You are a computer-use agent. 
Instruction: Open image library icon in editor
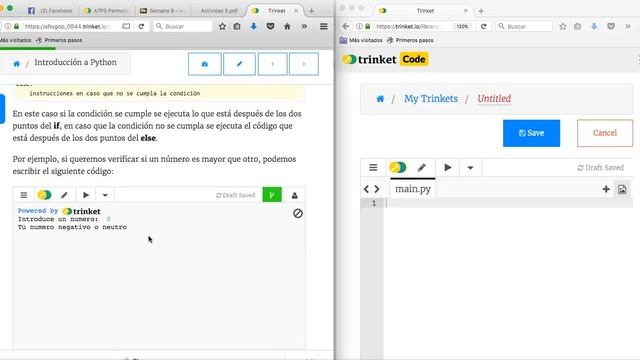click(622, 189)
